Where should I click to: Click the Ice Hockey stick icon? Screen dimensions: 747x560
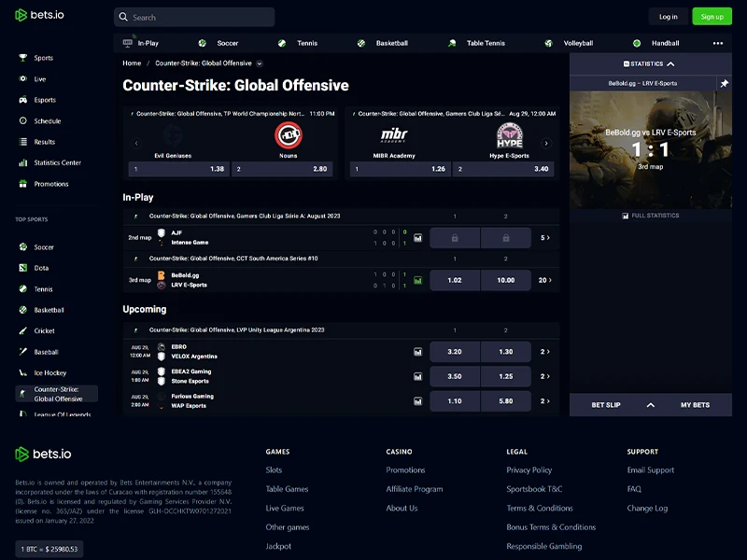[22, 372]
